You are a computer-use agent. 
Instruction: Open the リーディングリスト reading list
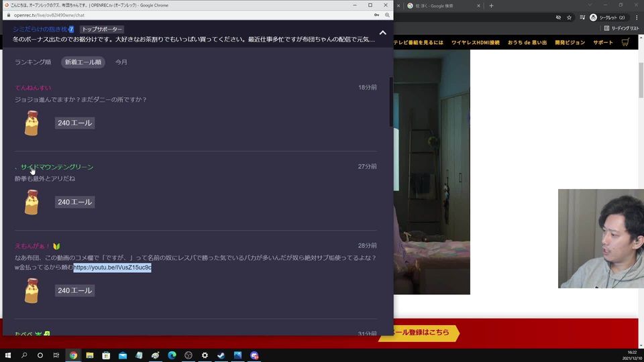pyautogui.click(x=621, y=28)
